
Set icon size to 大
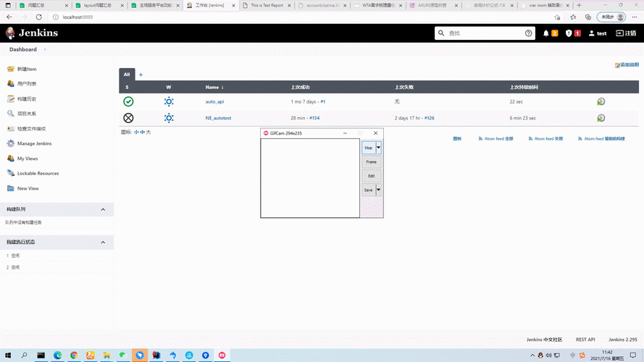(x=149, y=132)
